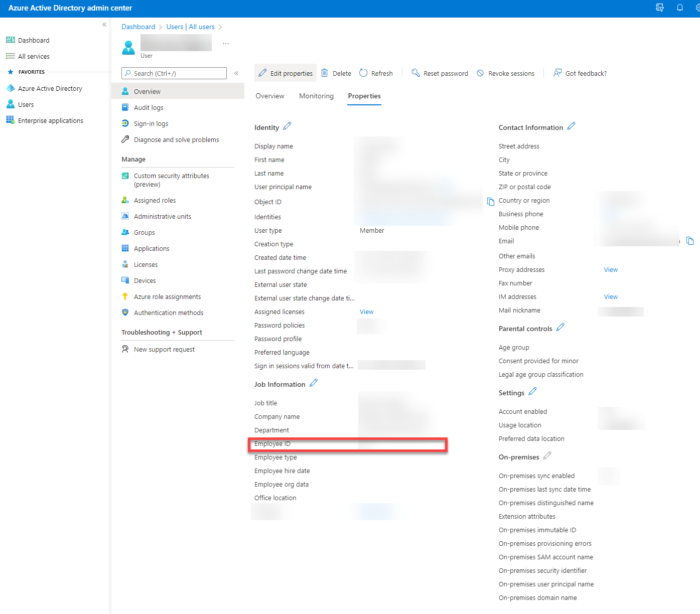Go to the Dashboard breadcrumb link
The height and width of the screenshot is (614, 700).
(x=138, y=27)
